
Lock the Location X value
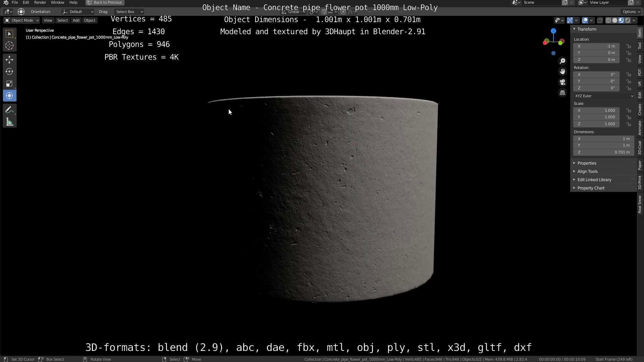coord(629,46)
